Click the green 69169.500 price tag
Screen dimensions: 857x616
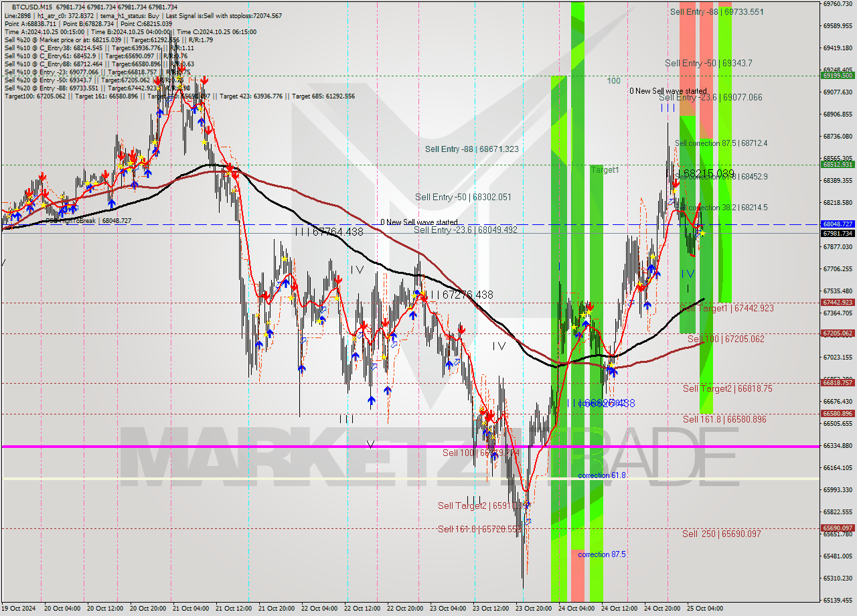tap(838, 76)
